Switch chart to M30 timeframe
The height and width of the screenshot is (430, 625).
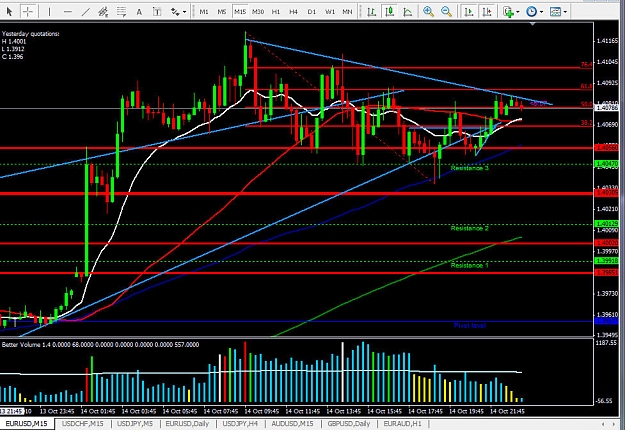point(258,12)
